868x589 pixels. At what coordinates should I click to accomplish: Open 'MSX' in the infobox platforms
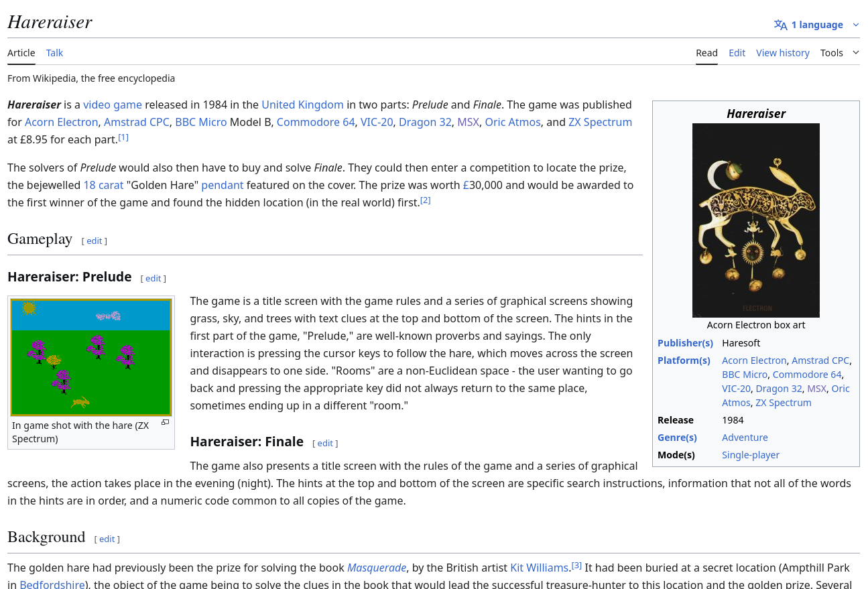click(x=817, y=389)
